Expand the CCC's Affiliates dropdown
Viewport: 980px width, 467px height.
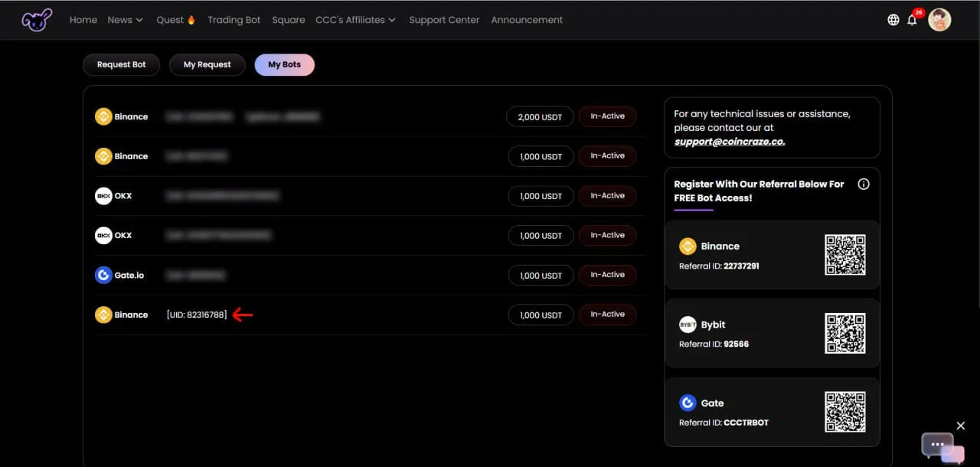355,20
